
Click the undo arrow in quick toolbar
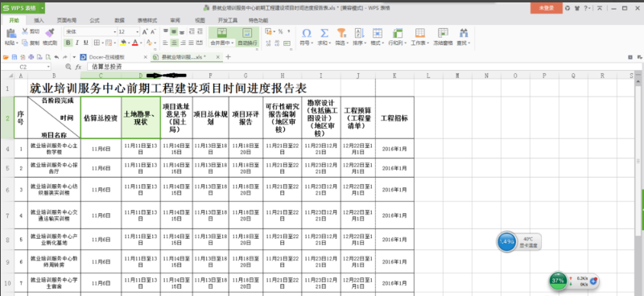56,57
